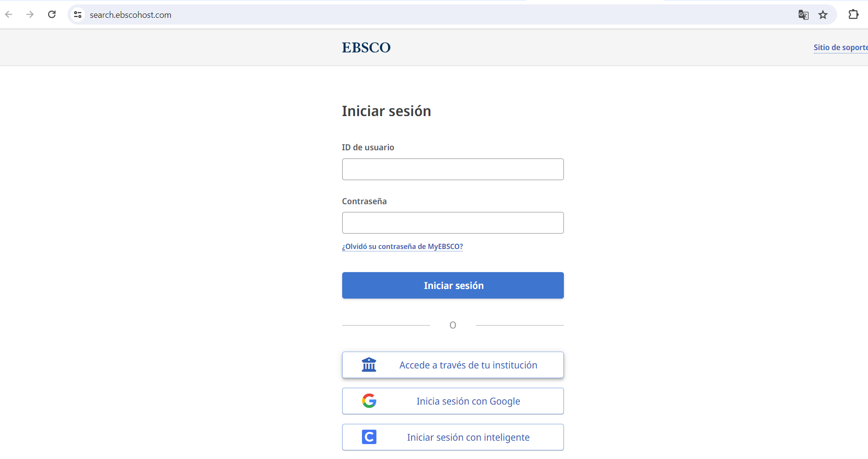Click the institution building icon
868x459 pixels.
(369, 365)
